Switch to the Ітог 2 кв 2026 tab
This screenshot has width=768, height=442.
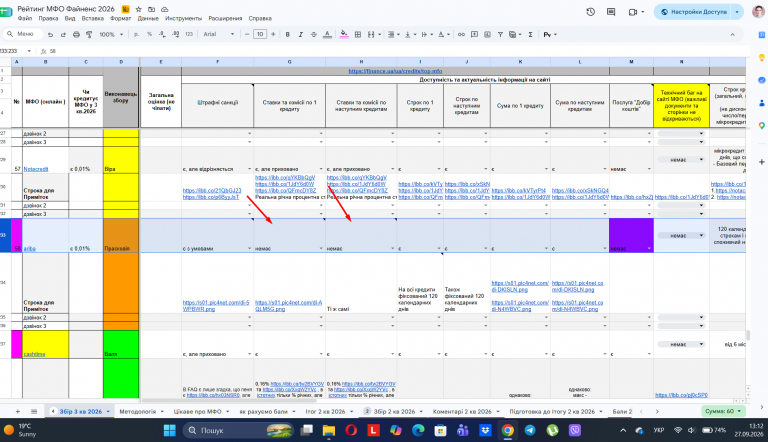pos(325,412)
